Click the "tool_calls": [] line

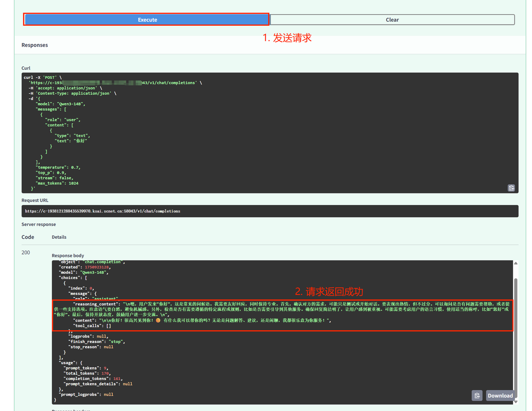tap(92, 326)
